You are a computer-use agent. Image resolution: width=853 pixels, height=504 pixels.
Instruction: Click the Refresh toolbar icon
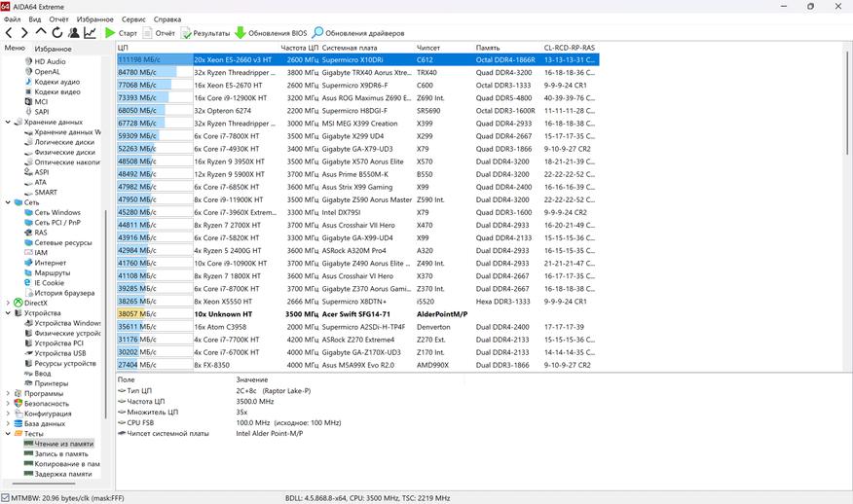57,33
